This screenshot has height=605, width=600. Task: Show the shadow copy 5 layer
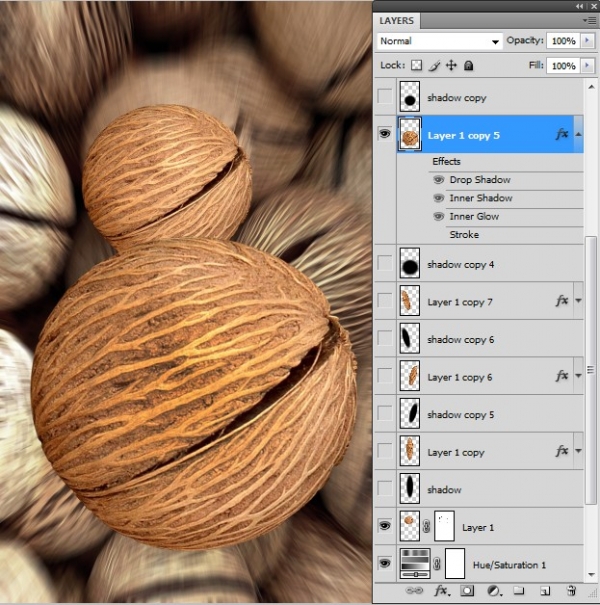(385, 413)
